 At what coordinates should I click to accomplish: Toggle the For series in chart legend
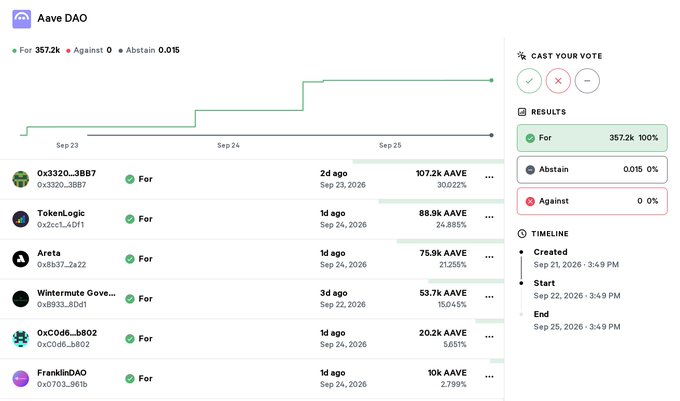36,50
